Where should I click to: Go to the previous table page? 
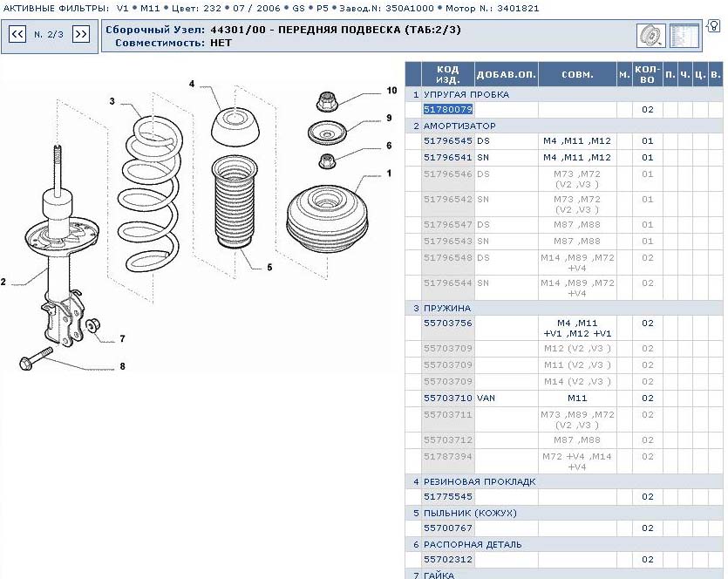click(17, 34)
